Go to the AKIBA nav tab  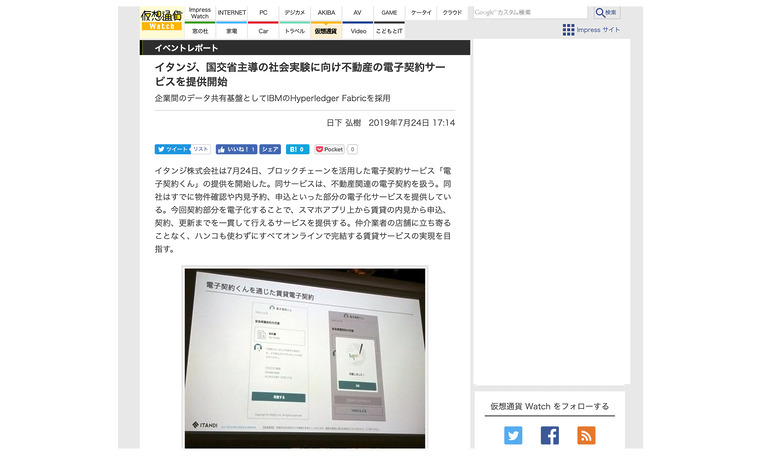click(326, 13)
